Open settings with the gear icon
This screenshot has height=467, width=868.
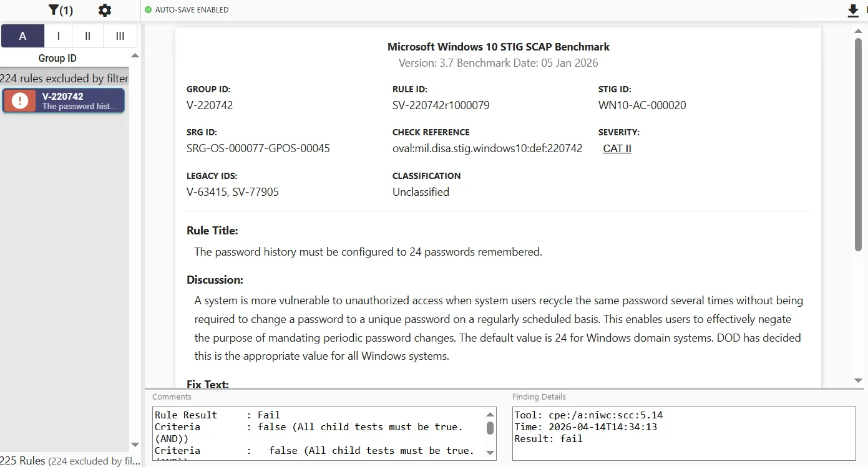[105, 10]
